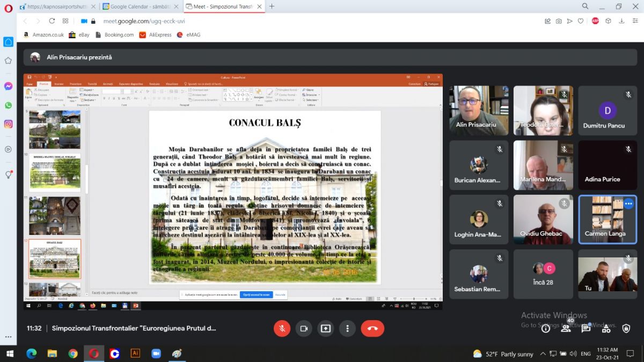Switch to the kapnosairportshuttle tab
The width and height of the screenshot is (644, 362).
pos(56,6)
